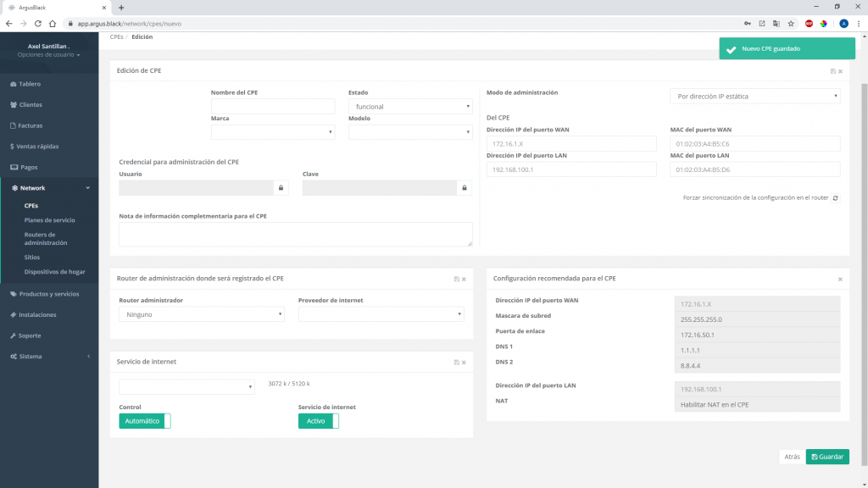The height and width of the screenshot is (488, 868).
Task: Click the saved passwords key icon
Action: (748, 24)
